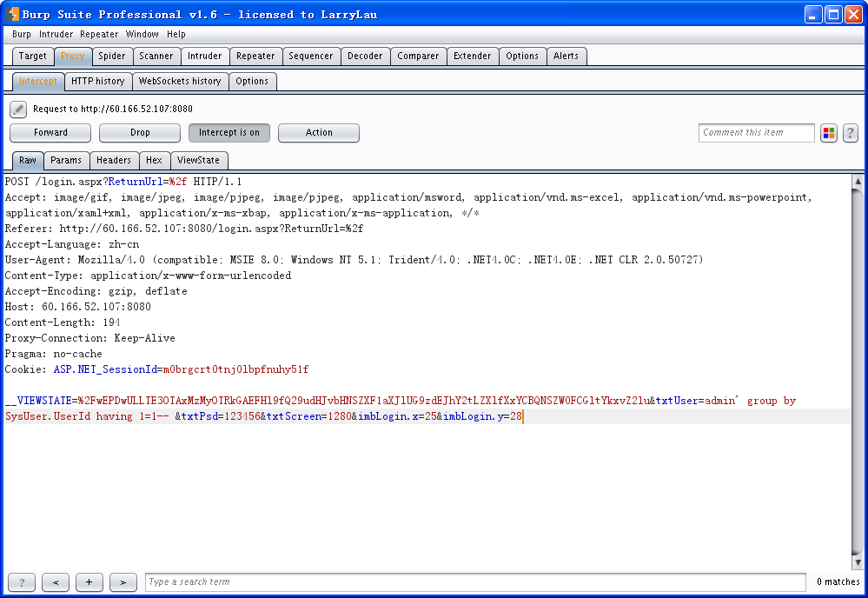Switch to the Sequencer tab

310,56
